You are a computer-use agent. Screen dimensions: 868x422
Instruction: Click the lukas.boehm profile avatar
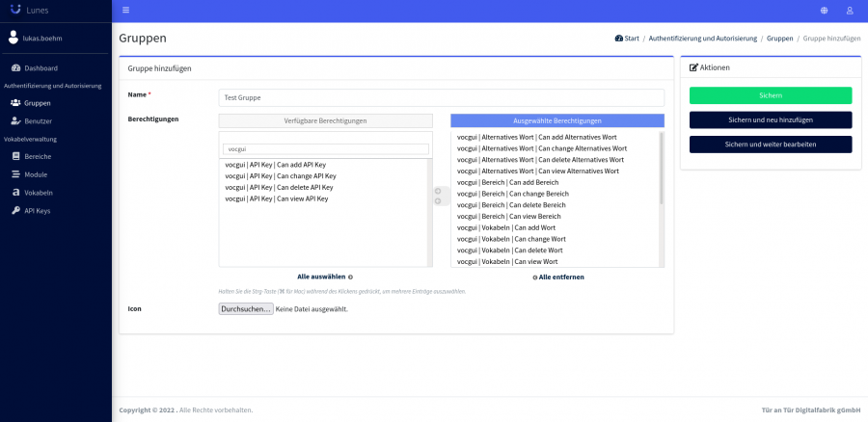pos(14,38)
